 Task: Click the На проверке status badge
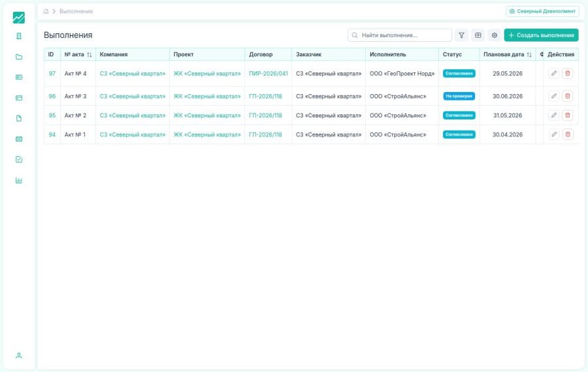[459, 97]
